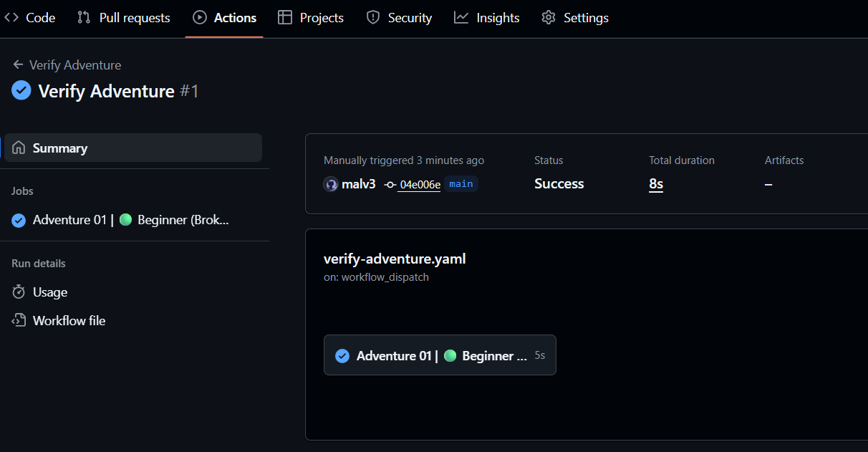Click the Summary home icon

pos(19,148)
